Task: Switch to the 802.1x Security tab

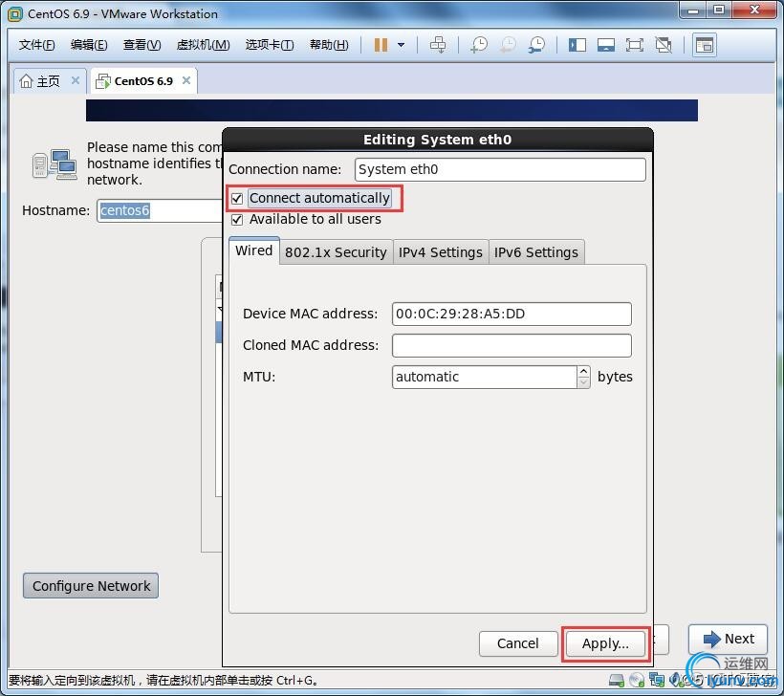Action: coord(336,252)
